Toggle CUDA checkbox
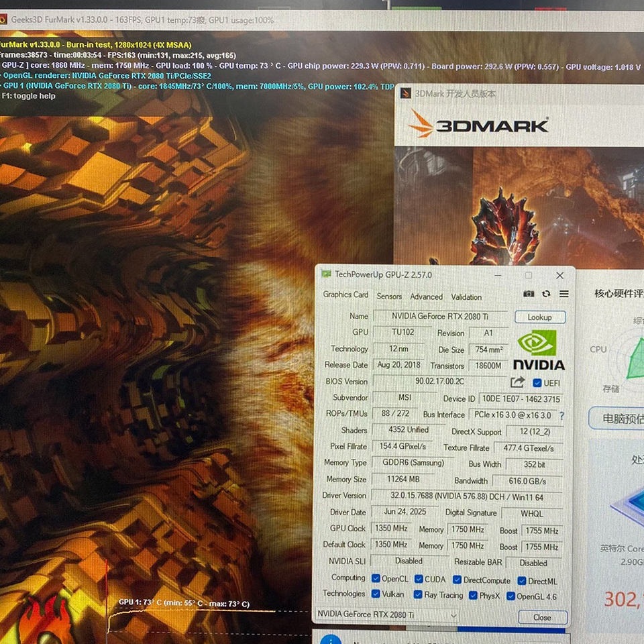The image size is (644, 644). (x=419, y=579)
